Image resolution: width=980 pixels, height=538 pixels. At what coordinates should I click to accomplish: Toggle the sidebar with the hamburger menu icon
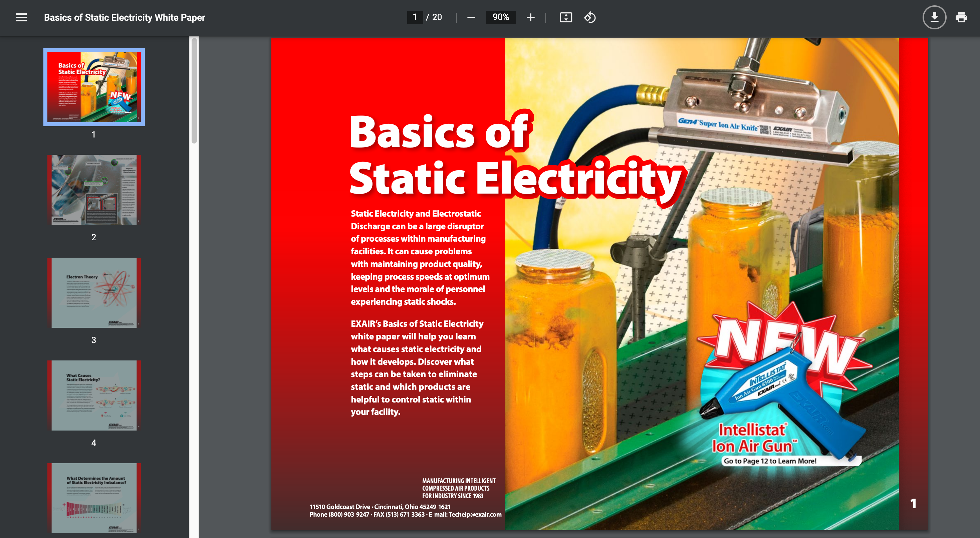(x=21, y=17)
